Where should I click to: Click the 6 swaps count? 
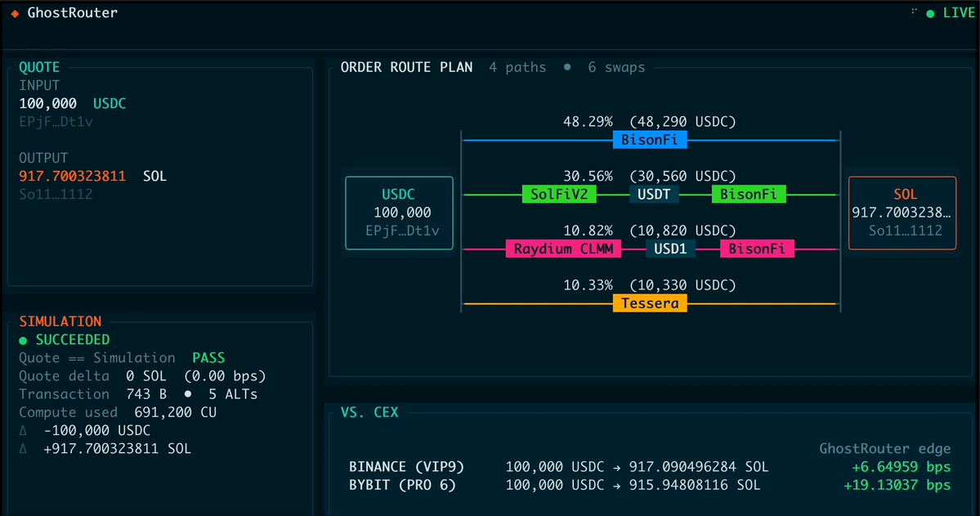pos(616,67)
